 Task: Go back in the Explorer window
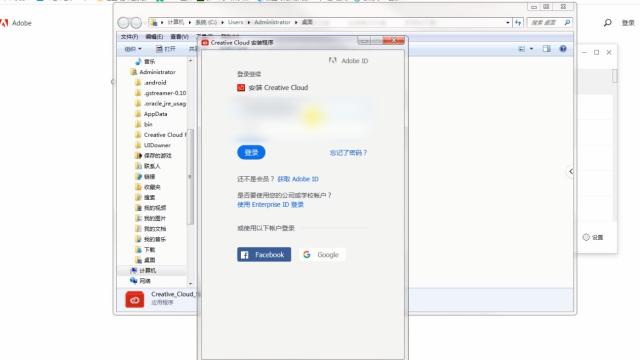123,23
